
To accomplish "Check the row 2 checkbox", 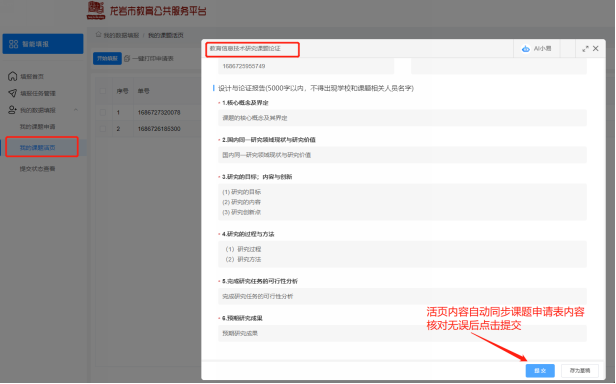I will point(103,129).
